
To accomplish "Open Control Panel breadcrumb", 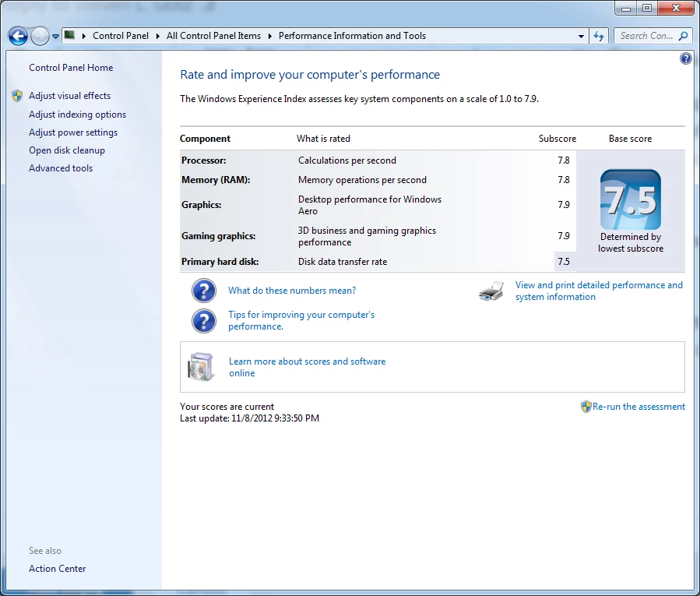I will pos(121,36).
